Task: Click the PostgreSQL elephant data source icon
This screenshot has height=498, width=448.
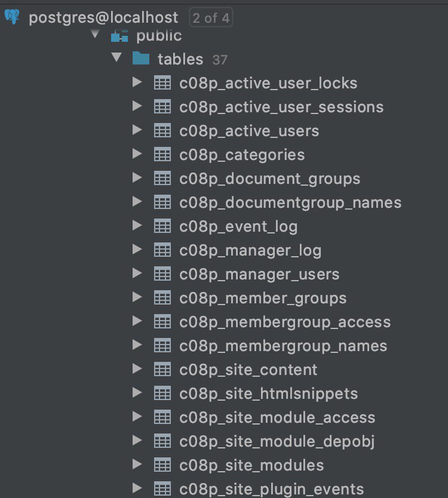Action: (12, 17)
